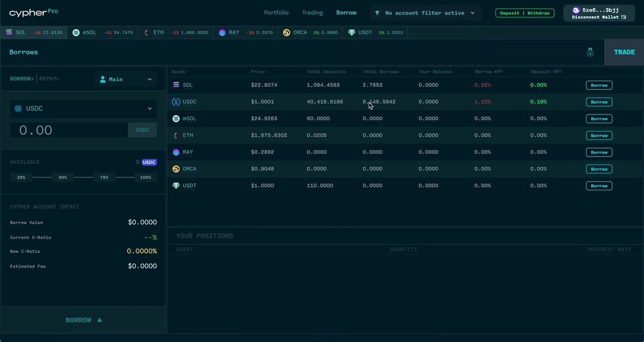The image size is (644, 342).
Task: Click the $1,675.8302 ETH price
Action: click(x=269, y=136)
